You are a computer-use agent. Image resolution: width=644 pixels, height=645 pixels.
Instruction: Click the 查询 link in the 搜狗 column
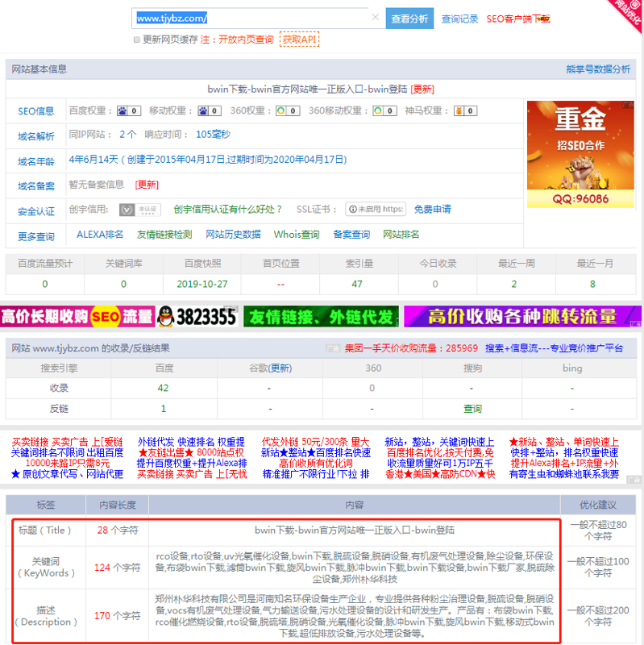[x=472, y=409]
